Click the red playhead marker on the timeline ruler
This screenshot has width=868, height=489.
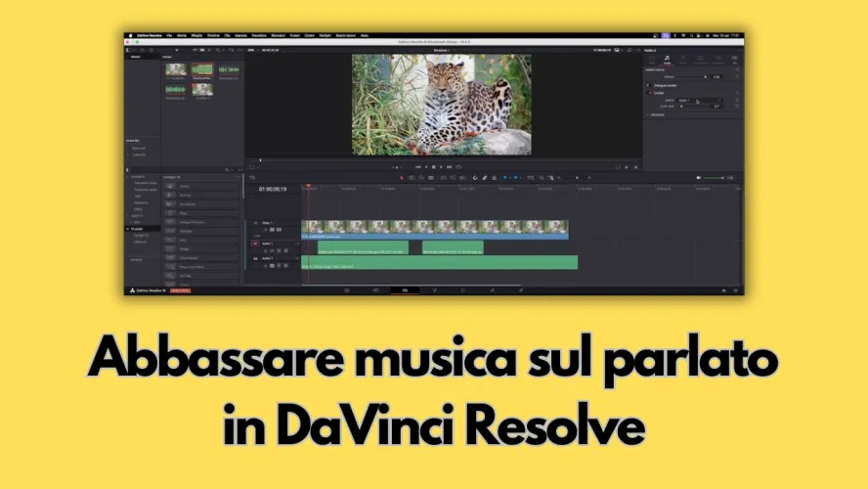click(x=308, y=186)
